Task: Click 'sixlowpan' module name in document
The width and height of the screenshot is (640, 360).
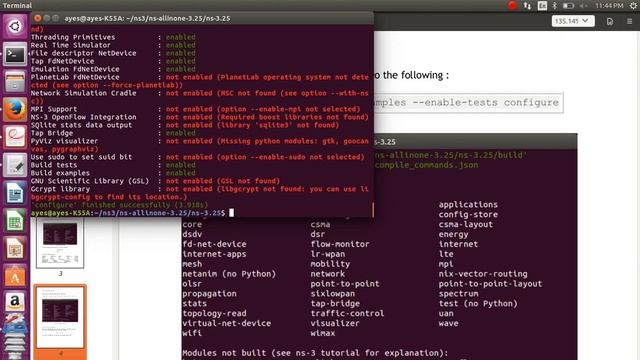Action: [333, 293]
